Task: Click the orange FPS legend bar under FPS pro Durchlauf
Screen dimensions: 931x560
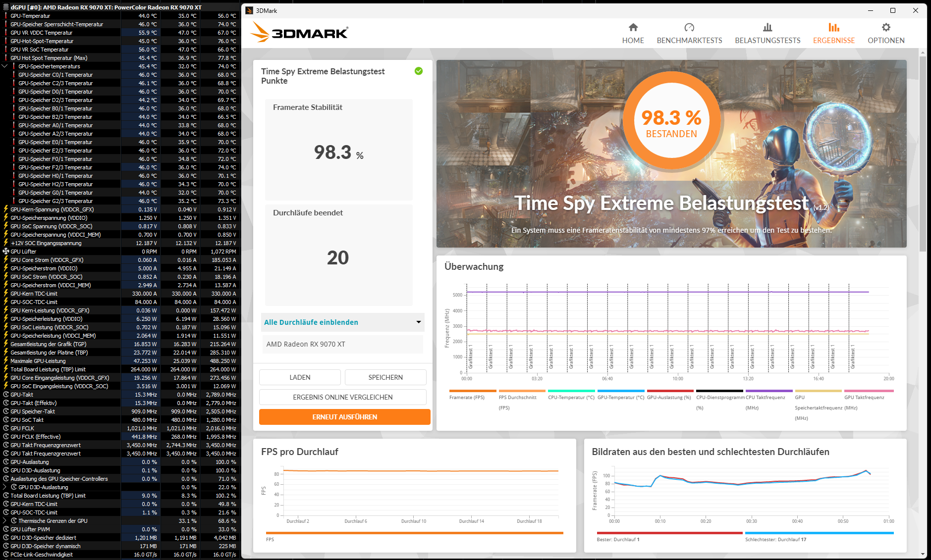Action: pyautogui.click(x=415, y=533)
